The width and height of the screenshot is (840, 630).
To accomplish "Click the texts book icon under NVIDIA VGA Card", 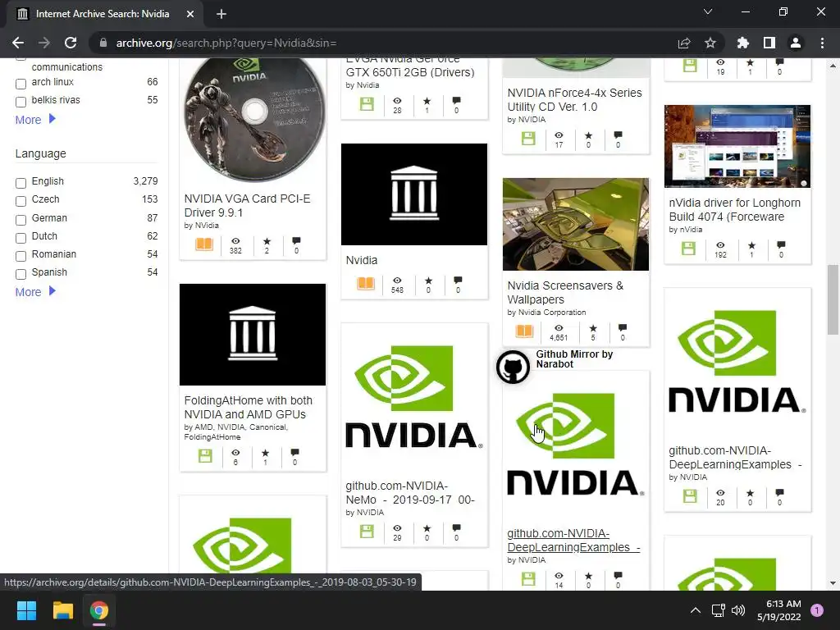I will tap(204, 244).
